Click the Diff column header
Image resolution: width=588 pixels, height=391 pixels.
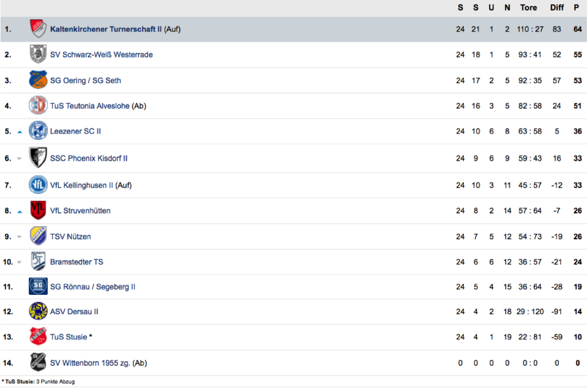557,7
